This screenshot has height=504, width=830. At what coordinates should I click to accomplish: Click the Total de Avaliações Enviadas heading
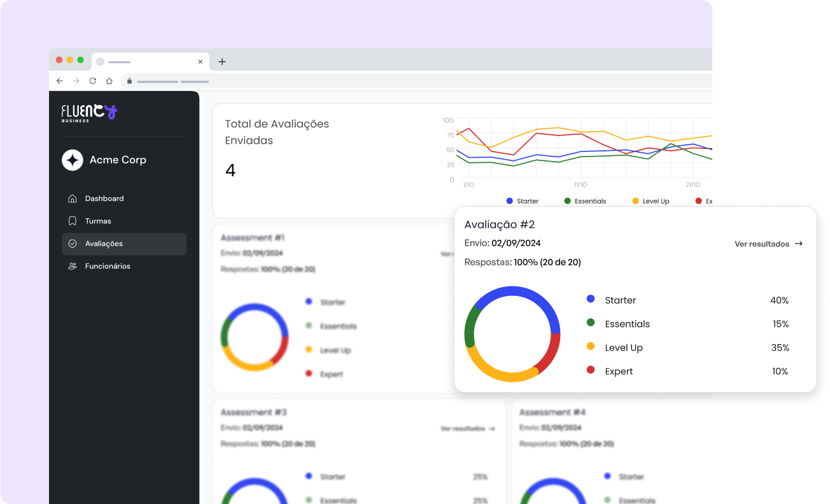[x=277, y=132]
